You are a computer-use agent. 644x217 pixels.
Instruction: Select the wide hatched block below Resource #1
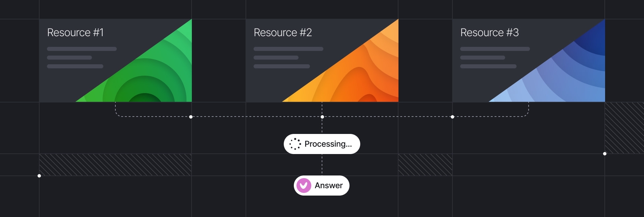pos(115,165)
